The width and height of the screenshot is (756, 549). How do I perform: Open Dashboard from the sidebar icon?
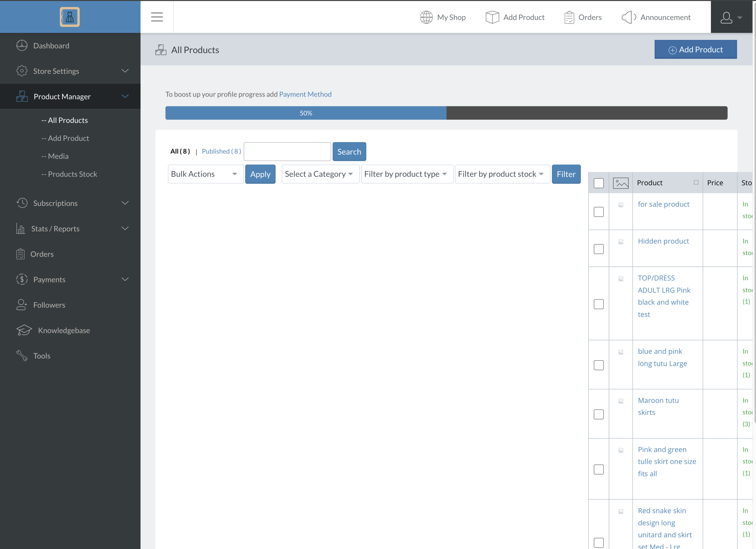pos(22,46)
